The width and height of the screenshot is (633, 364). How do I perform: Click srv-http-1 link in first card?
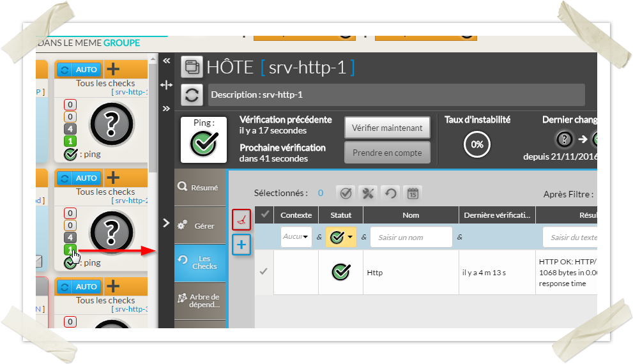coord(131,92)
